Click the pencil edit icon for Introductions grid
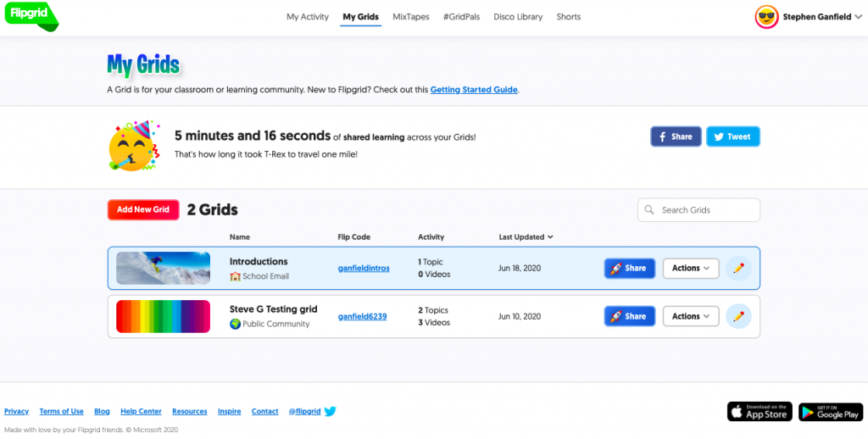868x439 pixels. tap(738, 268)
